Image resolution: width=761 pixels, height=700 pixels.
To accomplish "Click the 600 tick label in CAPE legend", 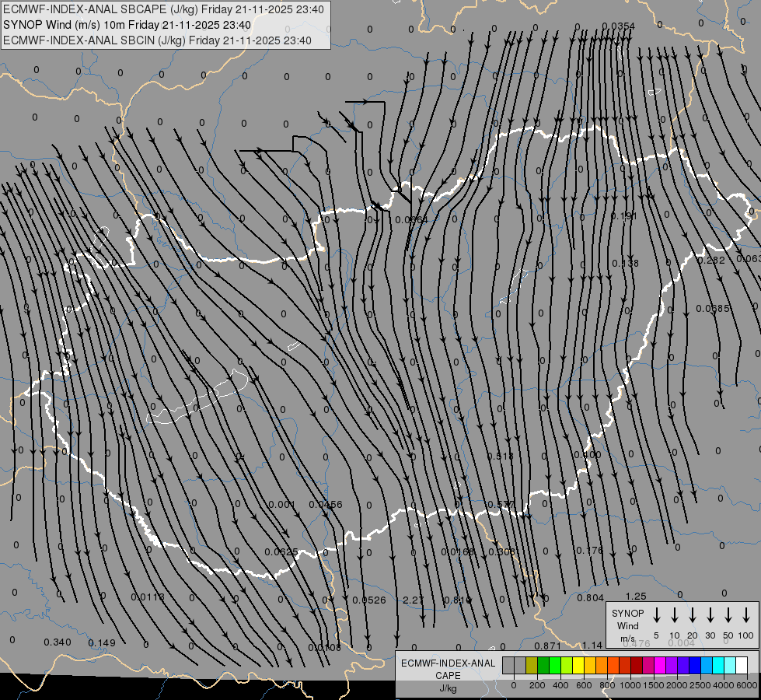I will [x=584, y=685].
